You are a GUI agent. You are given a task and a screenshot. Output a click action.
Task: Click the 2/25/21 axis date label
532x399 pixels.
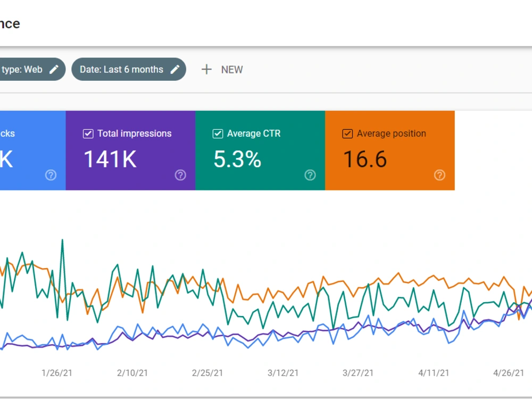(x=207, y=373)
